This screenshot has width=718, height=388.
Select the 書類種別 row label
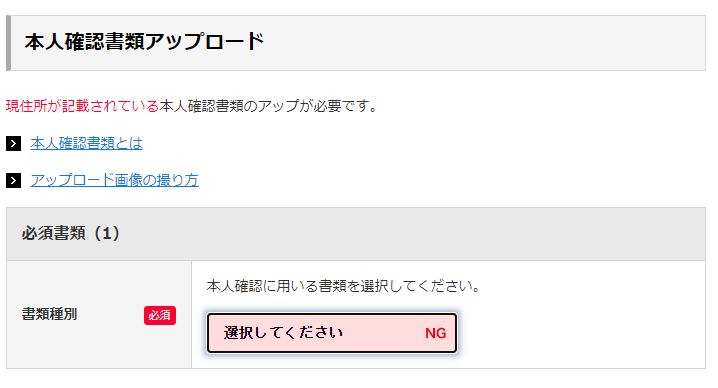[49, 314]
